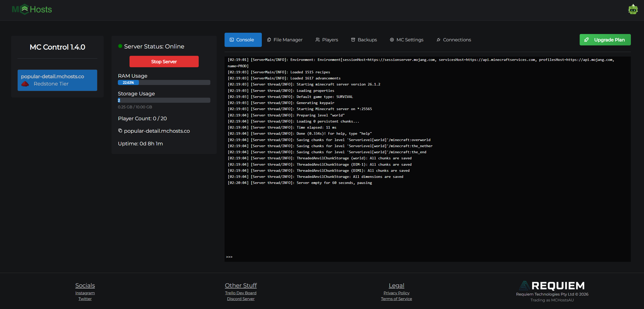Open the Twitter link
This screenshot has height=309, width=644.
click(85, 299)
